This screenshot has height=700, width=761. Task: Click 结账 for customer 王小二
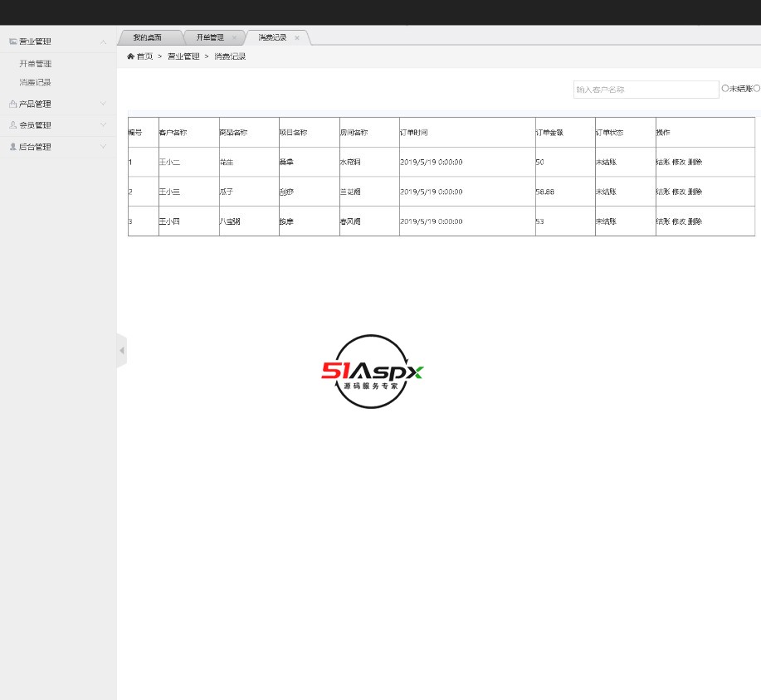(663, 162)
